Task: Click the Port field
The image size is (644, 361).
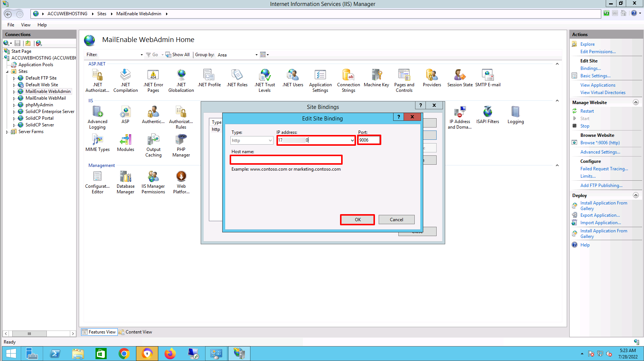Action: pyautogui.click(x=369, y=140)
